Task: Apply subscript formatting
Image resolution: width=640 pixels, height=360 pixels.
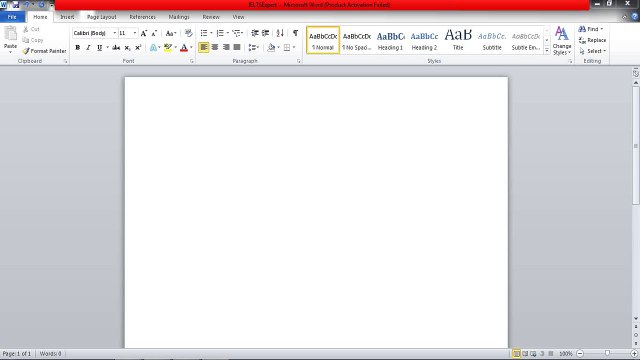Action: (127, 48)
